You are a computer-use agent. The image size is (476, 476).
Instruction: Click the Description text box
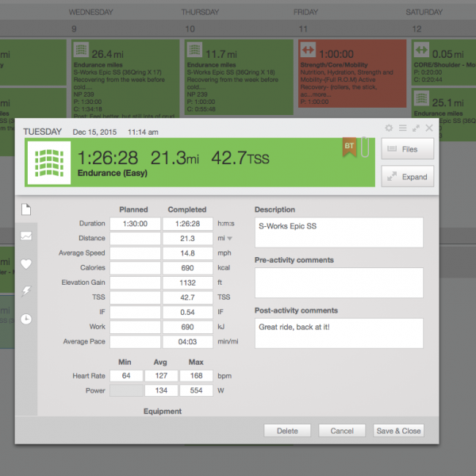(x=339, y=232)
